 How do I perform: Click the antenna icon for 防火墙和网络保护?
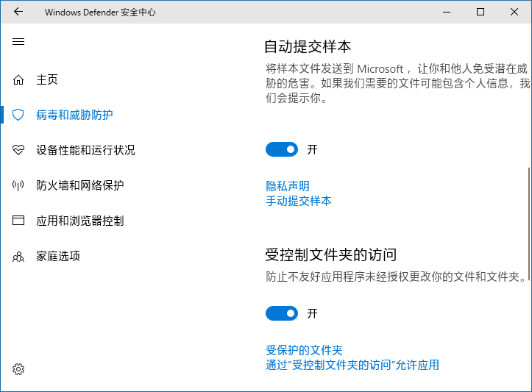point(18,185)
